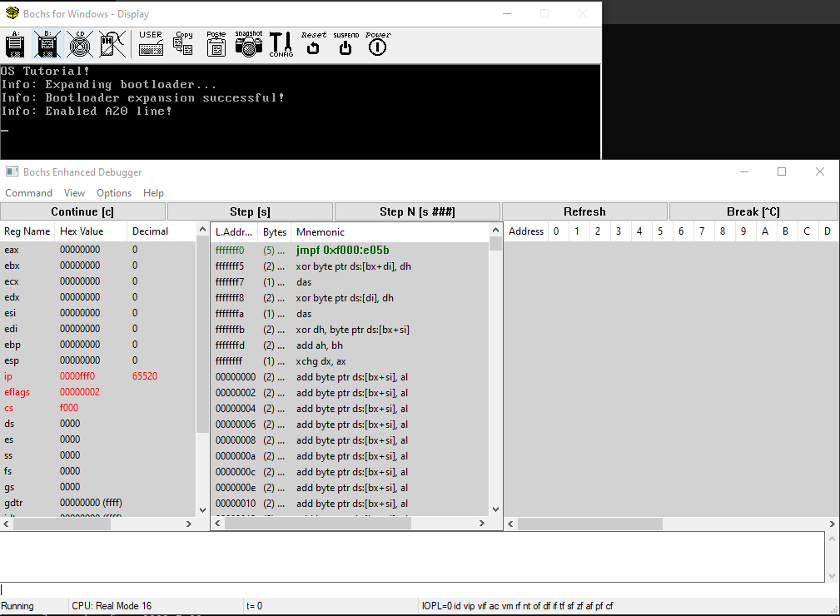Power off the emulated system

[x=377, y=45]
